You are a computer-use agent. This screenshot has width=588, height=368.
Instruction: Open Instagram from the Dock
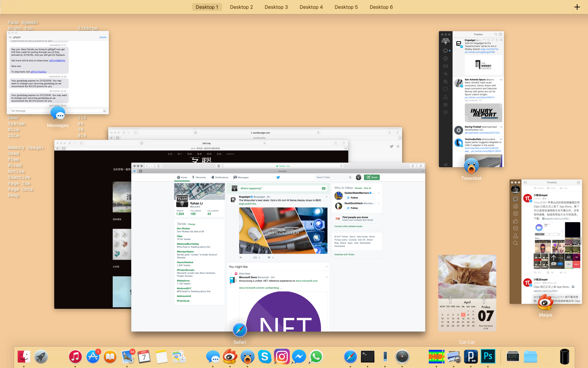(x=282, y=356)
